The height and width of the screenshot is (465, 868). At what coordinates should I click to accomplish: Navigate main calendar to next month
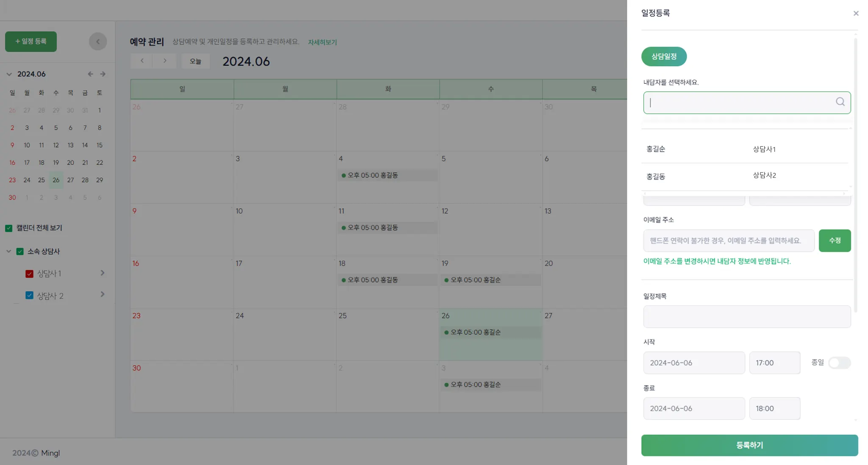(x=165, y=61)
